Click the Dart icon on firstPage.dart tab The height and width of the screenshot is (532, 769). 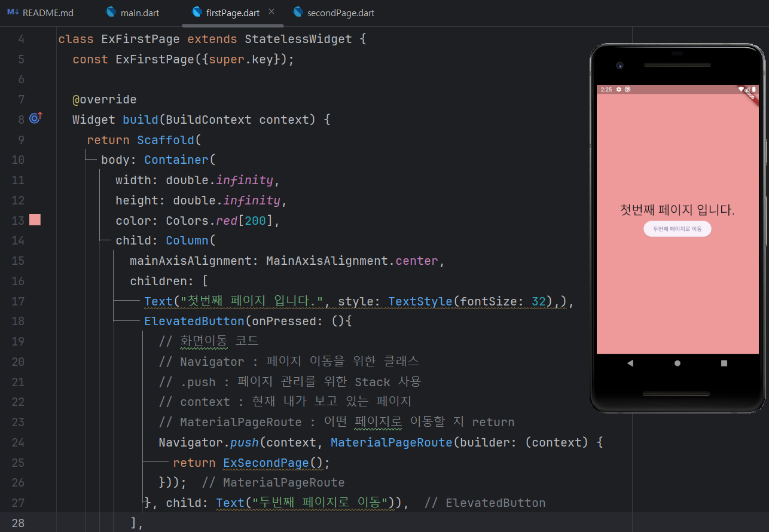point(197,12)
